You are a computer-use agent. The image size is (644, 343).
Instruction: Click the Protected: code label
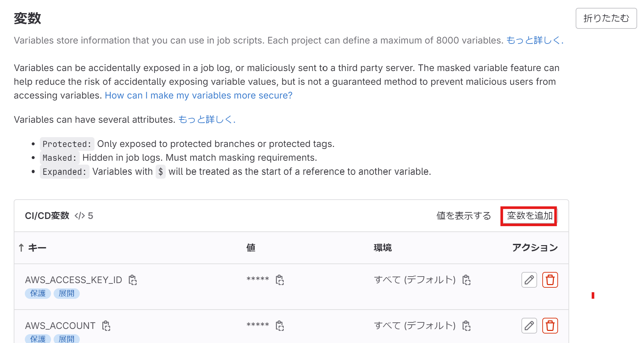(x=67, y=144)
